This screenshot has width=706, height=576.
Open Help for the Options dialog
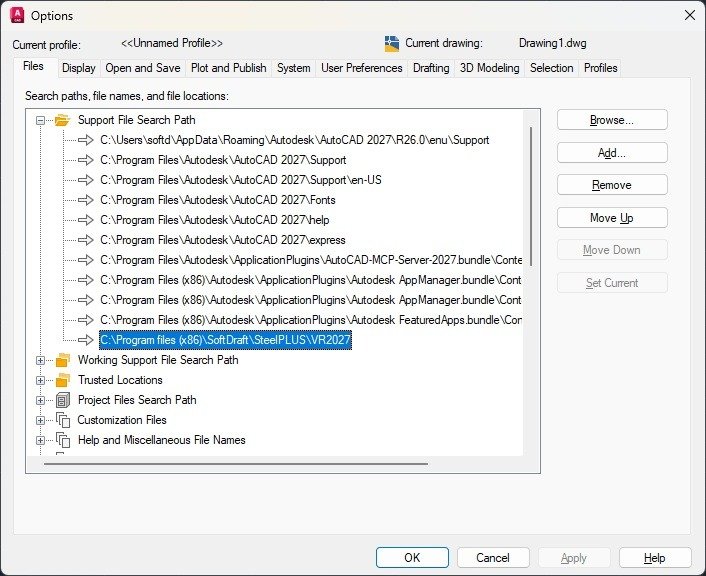pos(655,558)
